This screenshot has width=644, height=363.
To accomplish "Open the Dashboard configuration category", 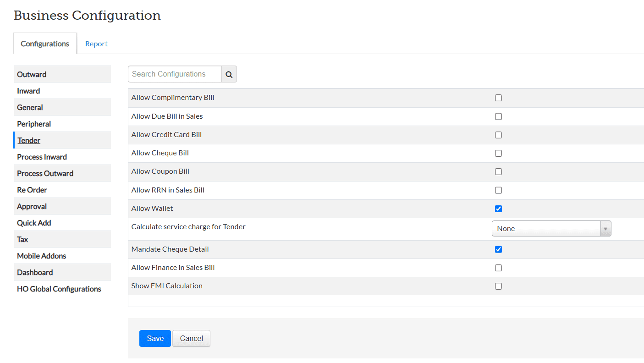I will pyautogui.click(x=35, y=272).
